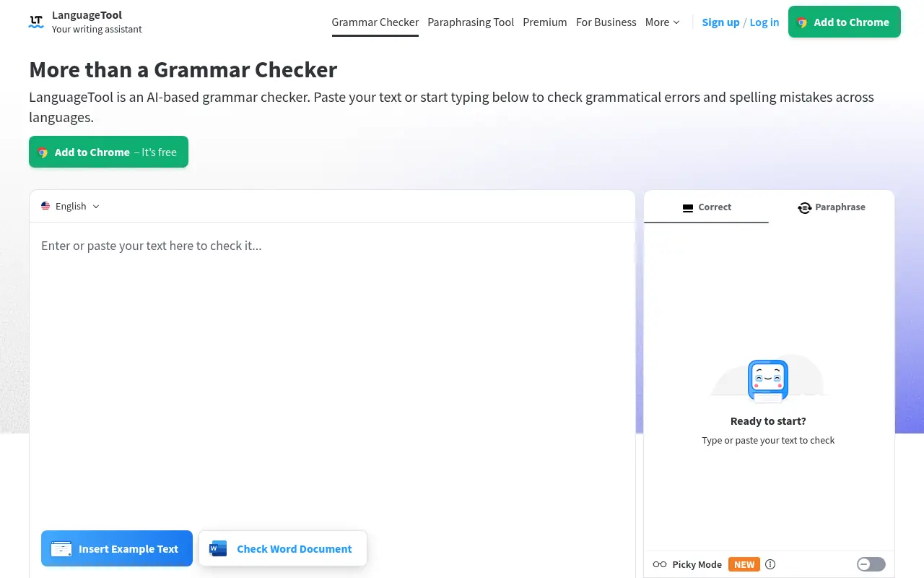Click the Word document icon

coord(217,548)
